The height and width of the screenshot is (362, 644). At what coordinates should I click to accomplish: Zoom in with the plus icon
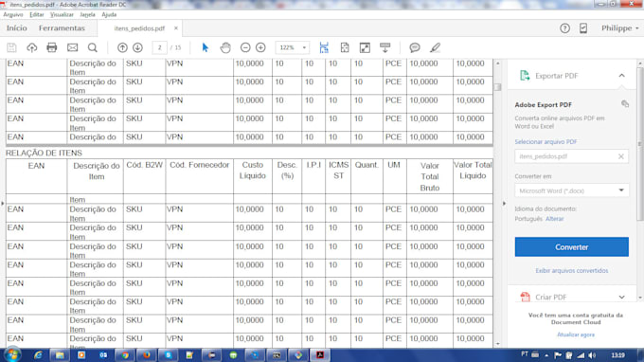260,47
